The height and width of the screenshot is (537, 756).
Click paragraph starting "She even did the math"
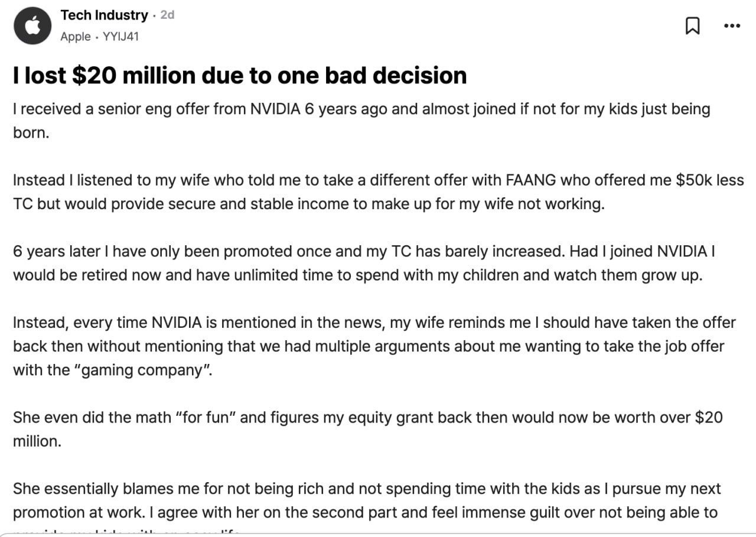pos(367,429)
